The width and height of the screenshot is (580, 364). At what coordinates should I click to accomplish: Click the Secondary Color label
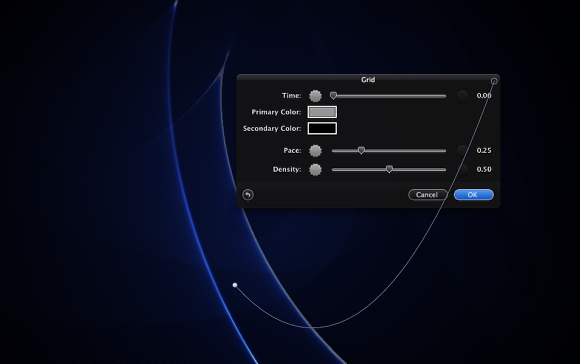click(272, 128)
